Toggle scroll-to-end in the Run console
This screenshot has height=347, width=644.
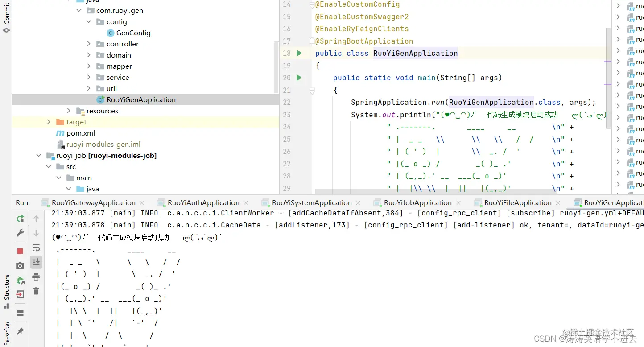(36, 262)
